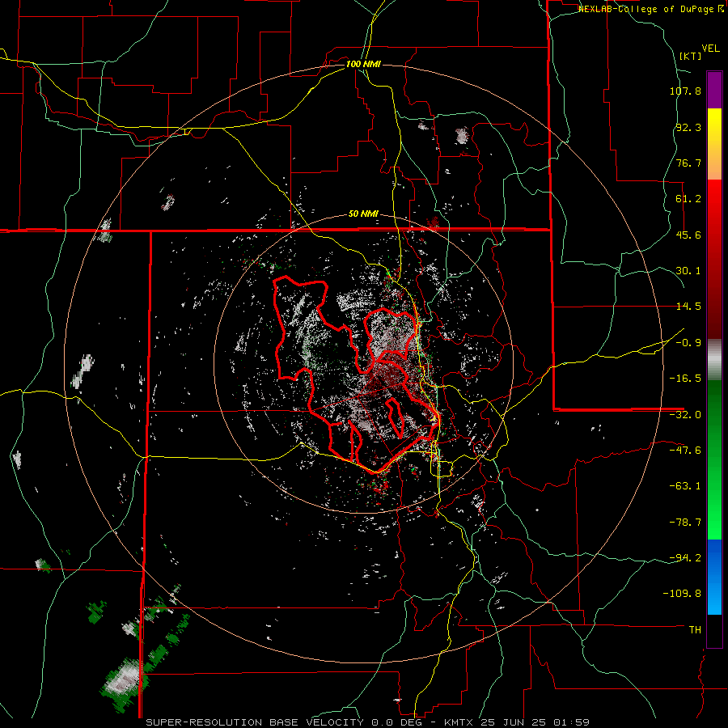Select the -109.8 velocity scale value

tap(682, 594)
